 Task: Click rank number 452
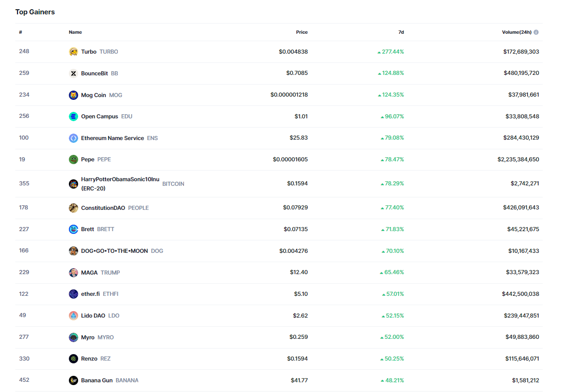24,380
